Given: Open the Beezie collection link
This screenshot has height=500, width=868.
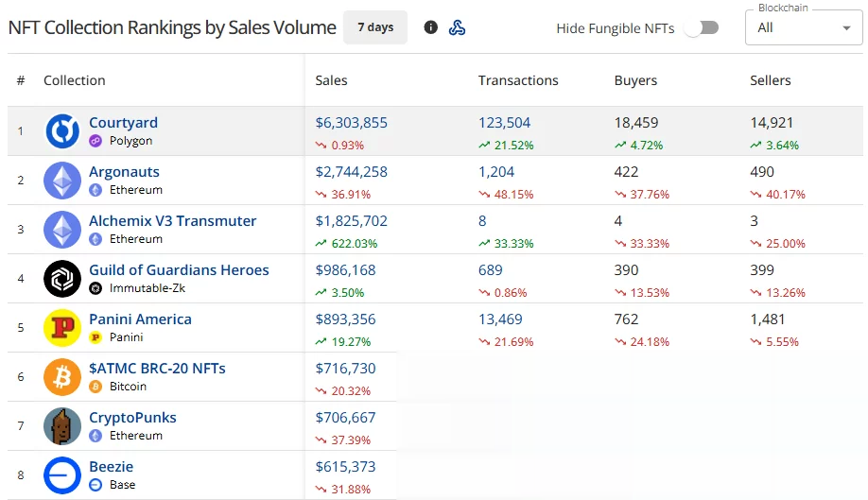Looking at the screenshot, I should (x=112, y=467).
